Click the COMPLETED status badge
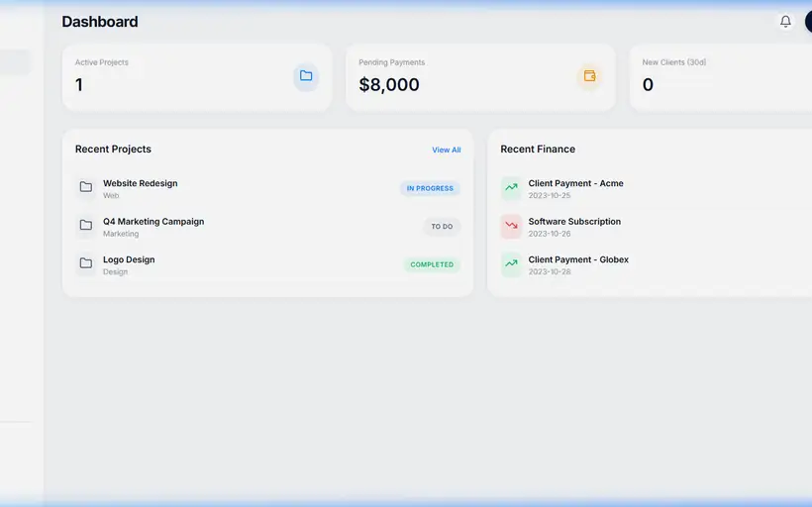This screenshot has height=507, width=812. coord(432,264)
